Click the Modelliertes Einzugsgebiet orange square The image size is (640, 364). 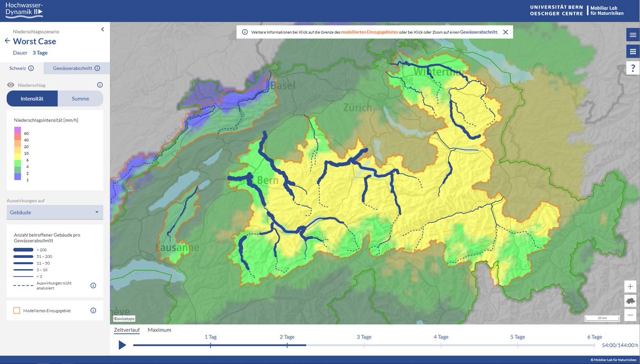click(x=17, y=310)
